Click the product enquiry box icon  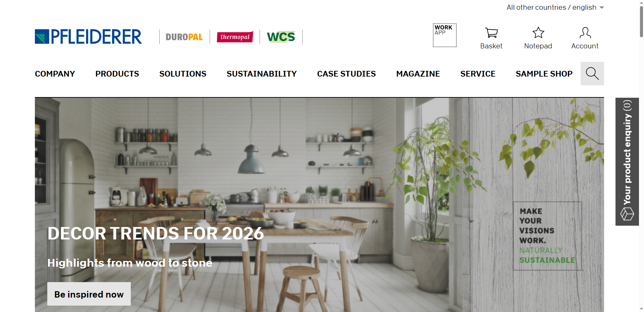point(627,214)
